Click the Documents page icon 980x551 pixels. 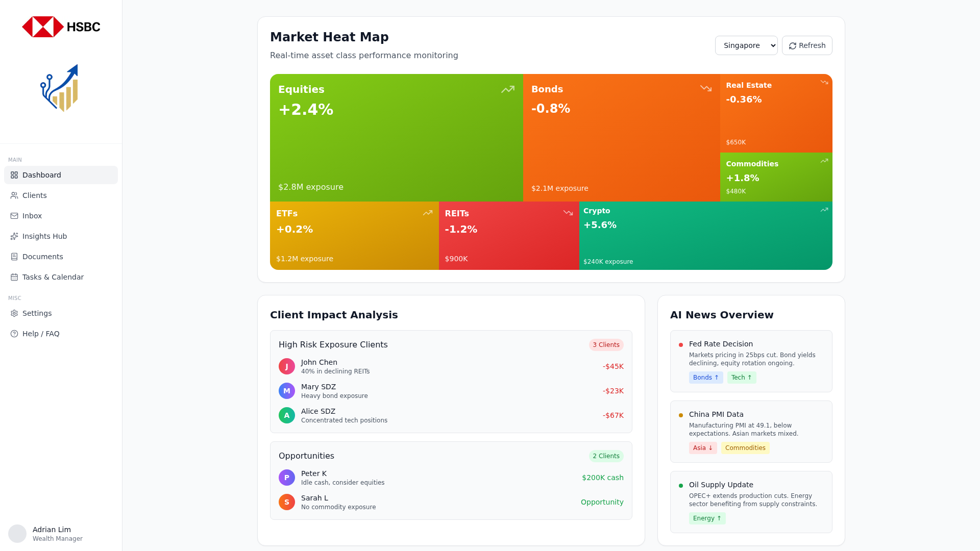[14, 257]
